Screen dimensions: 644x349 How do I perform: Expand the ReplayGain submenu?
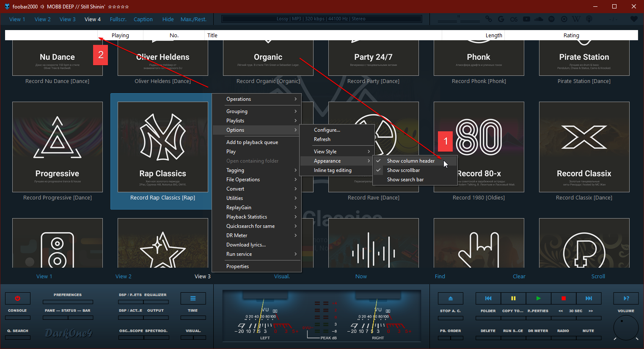257,208
